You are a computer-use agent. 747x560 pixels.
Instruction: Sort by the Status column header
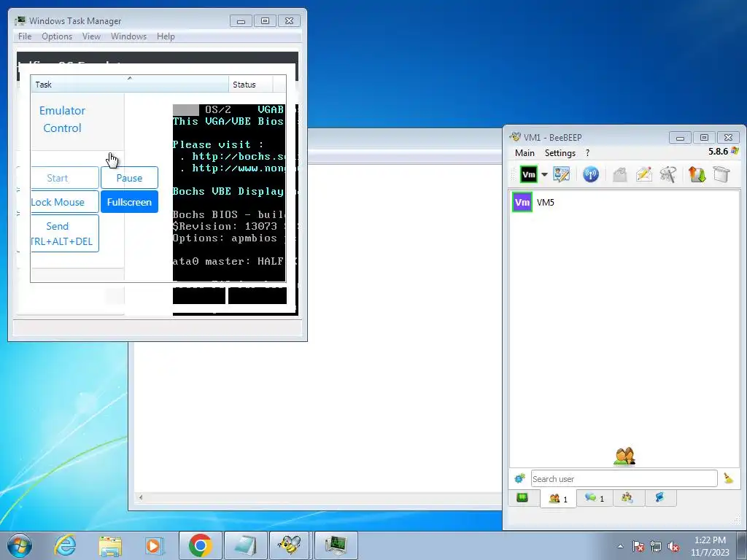point(251,85)
